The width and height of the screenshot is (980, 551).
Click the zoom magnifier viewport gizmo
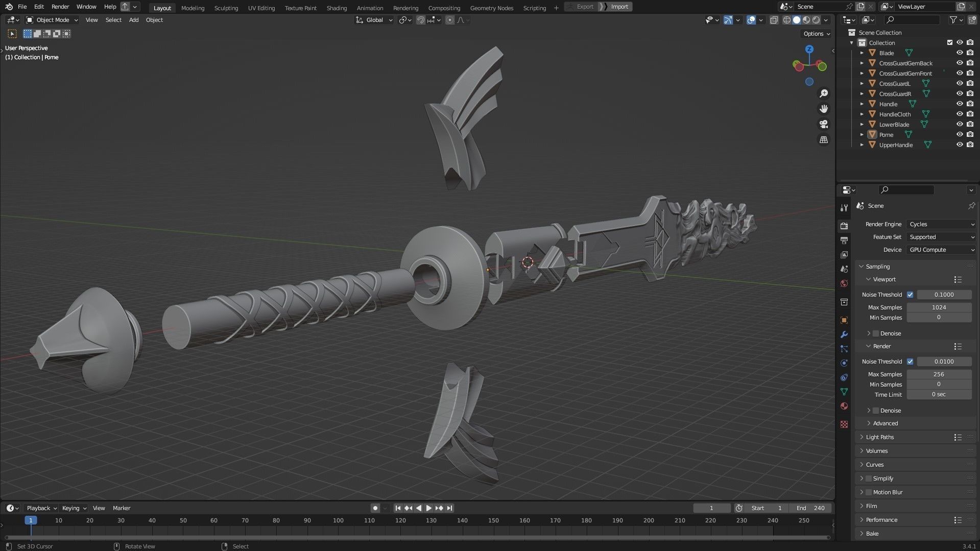click(x=824, y=93)
